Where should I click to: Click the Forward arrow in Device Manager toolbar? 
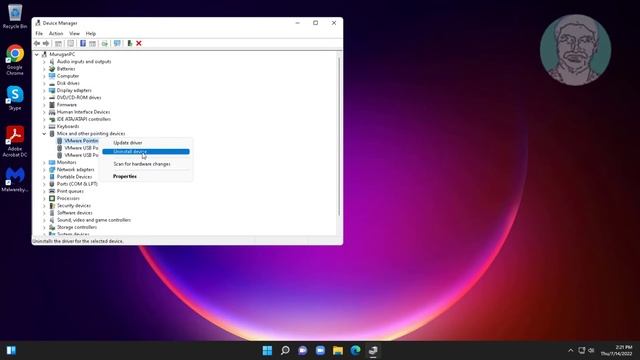pyautogui.click(x=46, y=43)
